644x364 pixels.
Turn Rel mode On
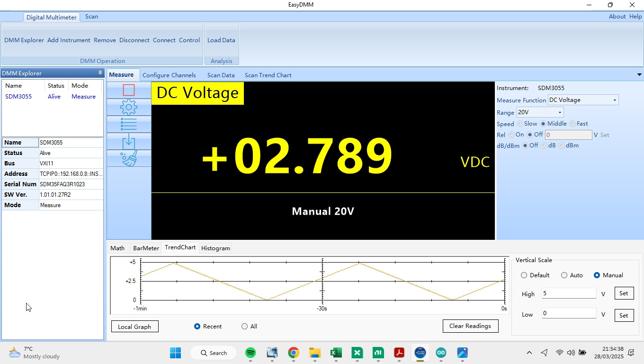511,135
